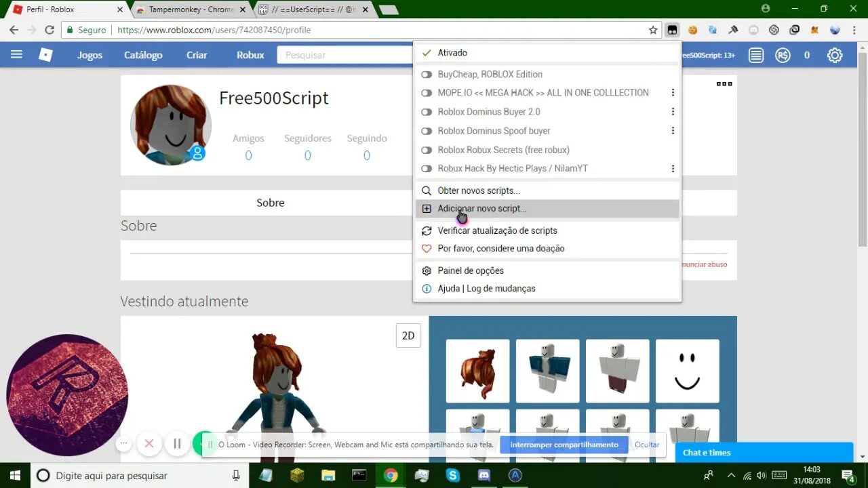Click the cookie extension icon
The image size is (868, 488).
692,30
